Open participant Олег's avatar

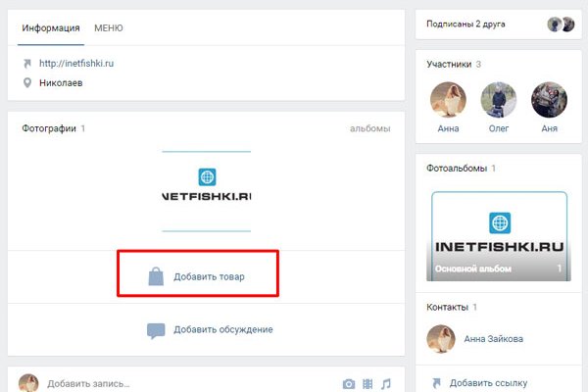click(x=499, y=99)
